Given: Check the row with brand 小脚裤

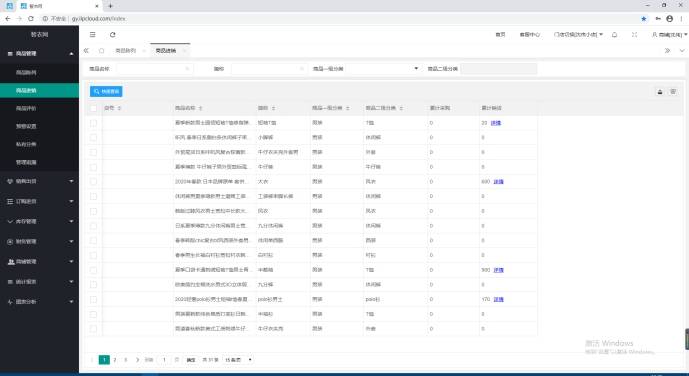Looking at the screenshot, I should 93,137.
